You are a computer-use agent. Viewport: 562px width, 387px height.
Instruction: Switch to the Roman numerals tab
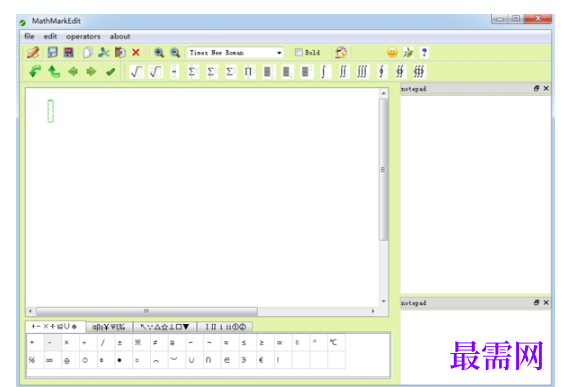click(x=225, y=327)
